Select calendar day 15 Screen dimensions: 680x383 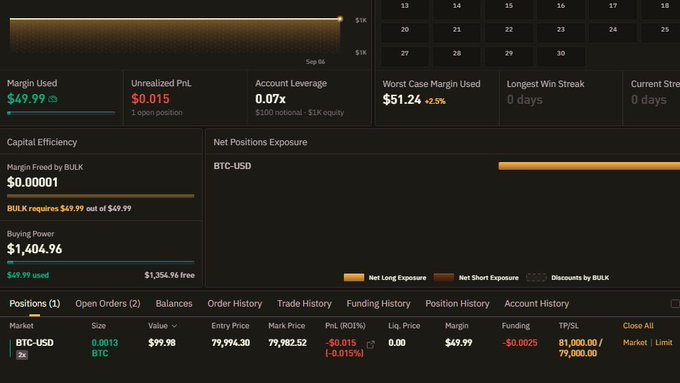coord(509,9)
